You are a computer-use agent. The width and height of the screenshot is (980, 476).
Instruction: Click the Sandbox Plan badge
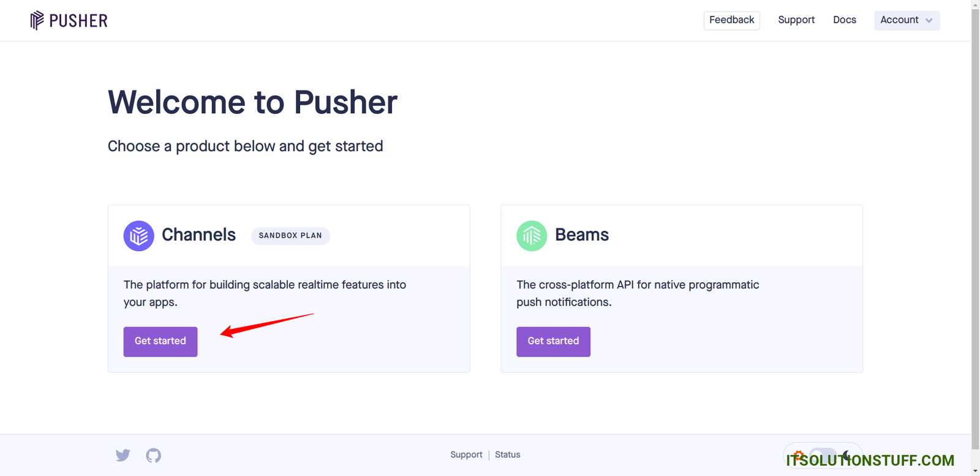point(290,236)
